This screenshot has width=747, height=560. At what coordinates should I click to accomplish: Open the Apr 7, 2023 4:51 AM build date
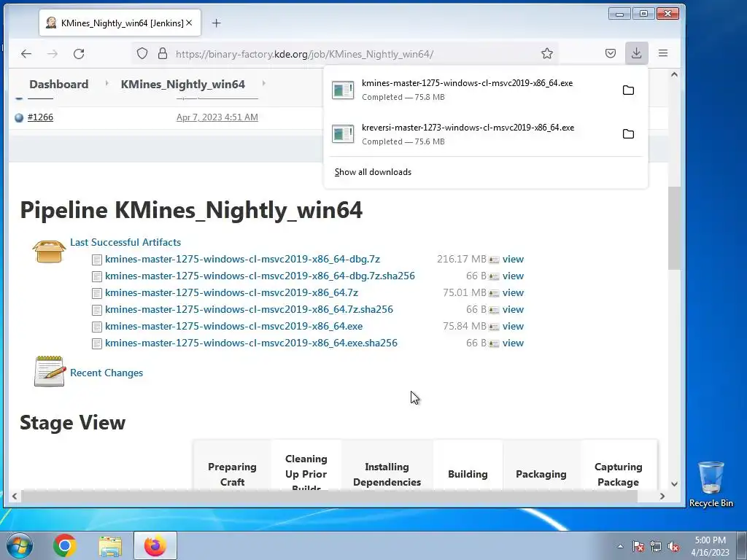tap(217, 117)
